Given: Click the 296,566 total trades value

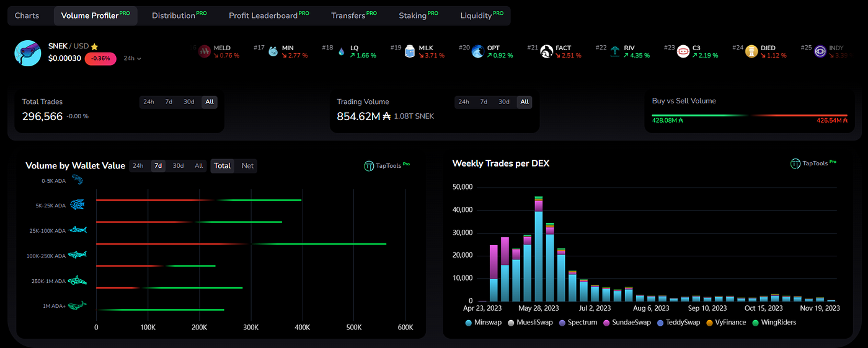Looking at the screenshot, I should [x=42, y=116].
